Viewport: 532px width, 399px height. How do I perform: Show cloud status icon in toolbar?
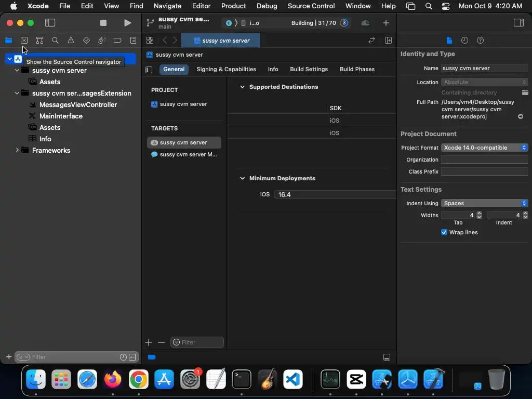coord(365,23)
